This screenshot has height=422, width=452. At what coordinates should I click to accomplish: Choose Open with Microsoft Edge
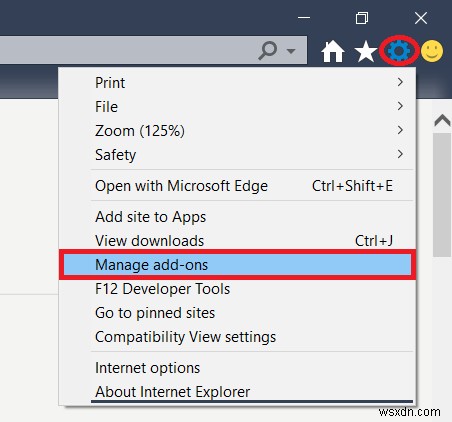(237, 186)
